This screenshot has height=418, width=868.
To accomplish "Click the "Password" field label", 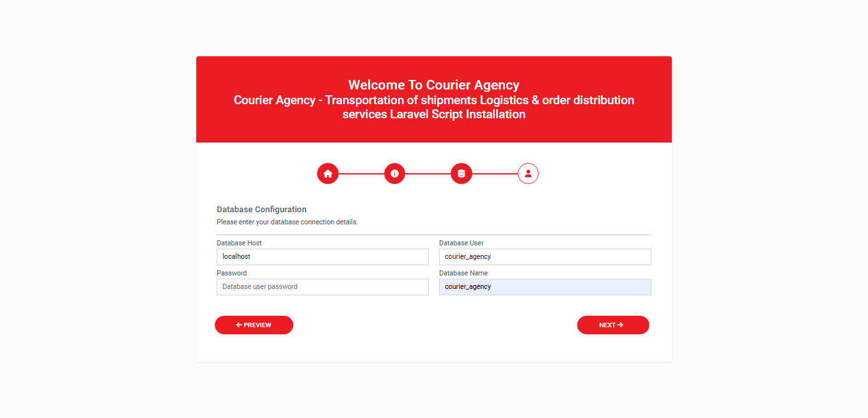I will [x=231, y=273].
